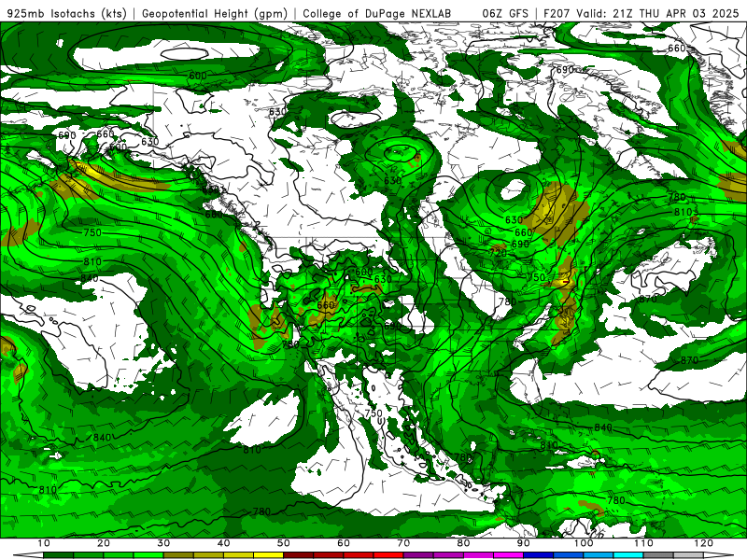Click the "F207 Valid: 21Z THU APR 03 2025" text

(641, 13)
